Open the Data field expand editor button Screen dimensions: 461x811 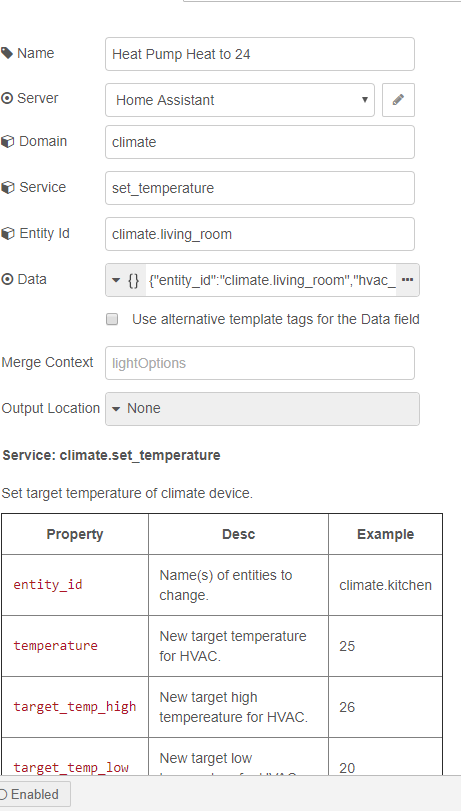pyautogui.click(x=408, y=280)
